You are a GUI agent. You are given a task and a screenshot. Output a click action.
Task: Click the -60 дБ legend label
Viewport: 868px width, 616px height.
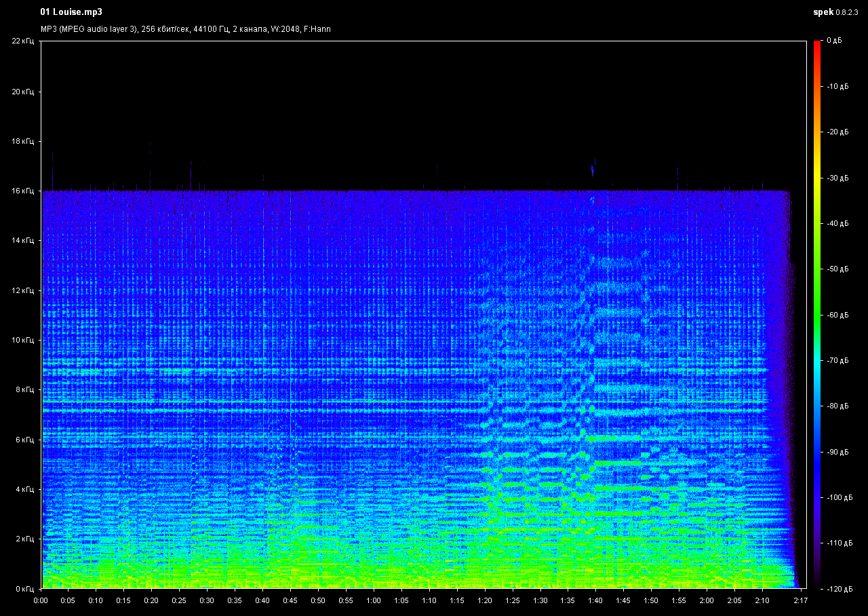point(837,315)
